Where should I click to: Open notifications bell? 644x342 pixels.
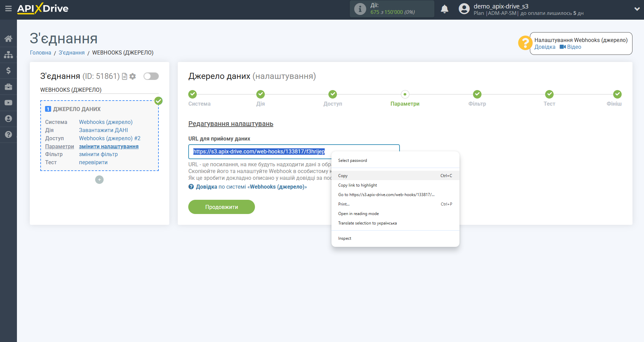click(x=445, y=9)
